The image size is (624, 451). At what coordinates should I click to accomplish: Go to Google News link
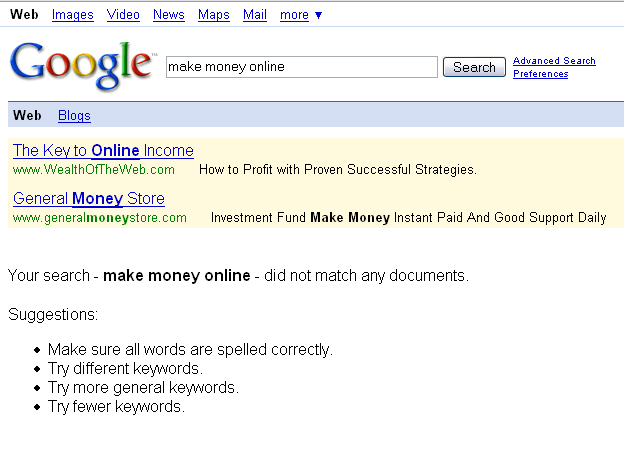point(169,15)
